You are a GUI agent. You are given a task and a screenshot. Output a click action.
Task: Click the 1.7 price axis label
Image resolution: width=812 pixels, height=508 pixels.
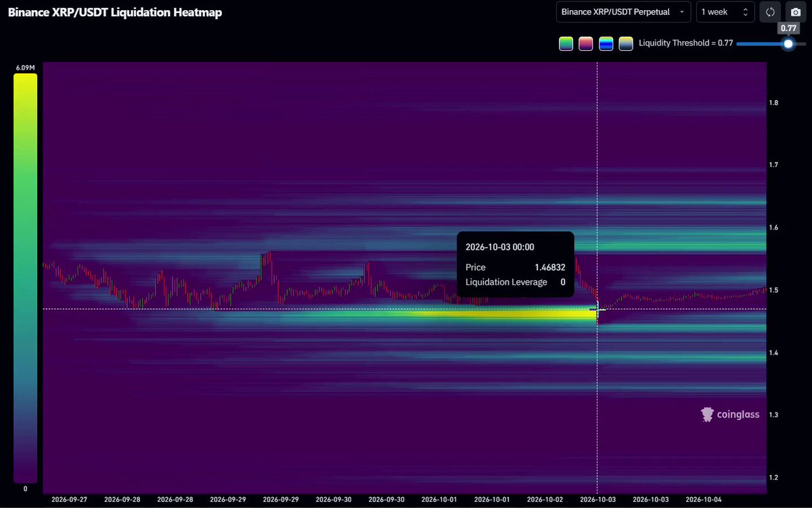click(x=773, y=165)
